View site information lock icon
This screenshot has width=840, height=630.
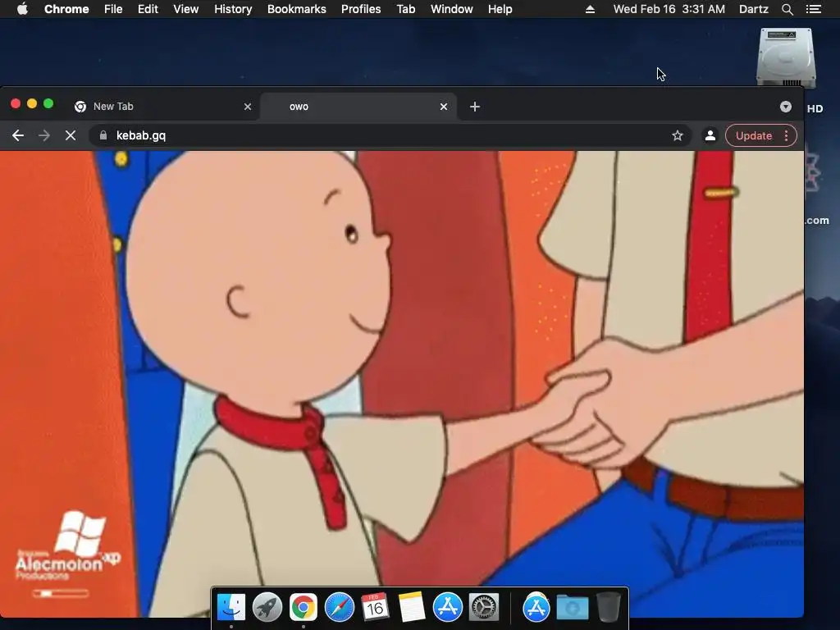tap(103, 135)
